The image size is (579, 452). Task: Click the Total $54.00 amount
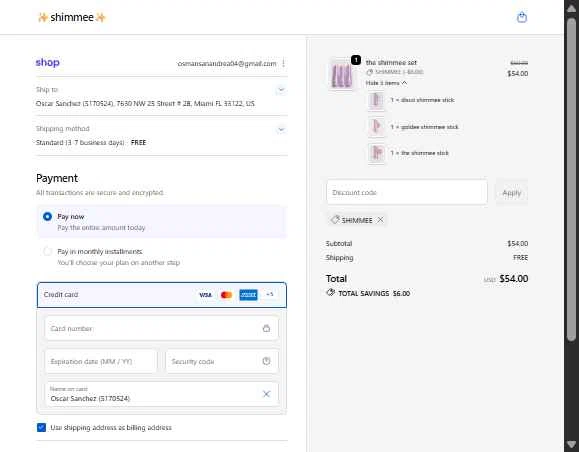[514, 279]
